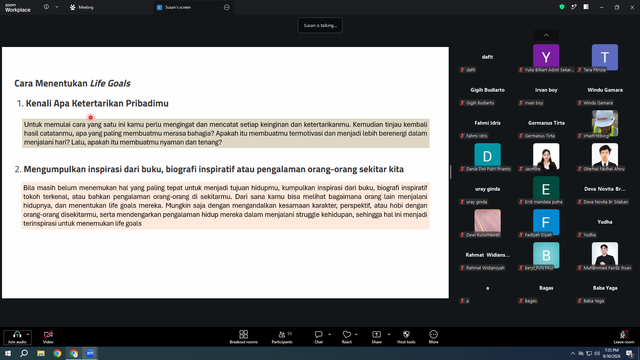Click the meeting info icon

coord(46,7)
